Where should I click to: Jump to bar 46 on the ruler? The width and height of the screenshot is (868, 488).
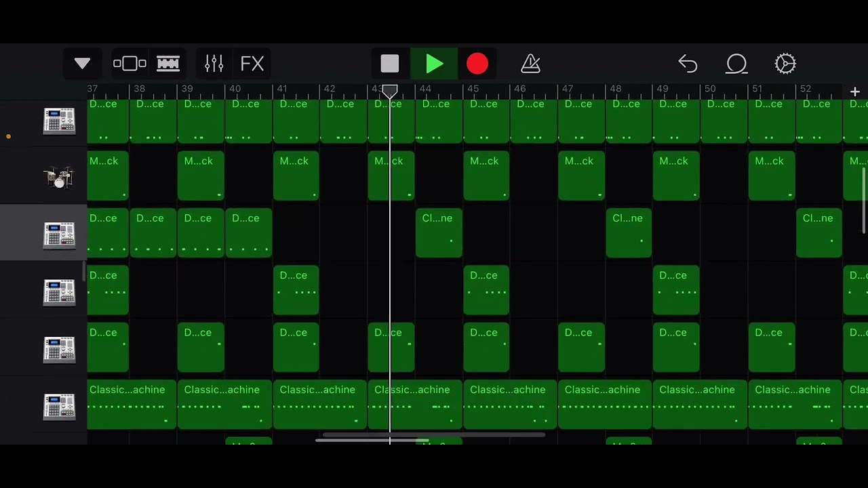click(x=519, y=89)
